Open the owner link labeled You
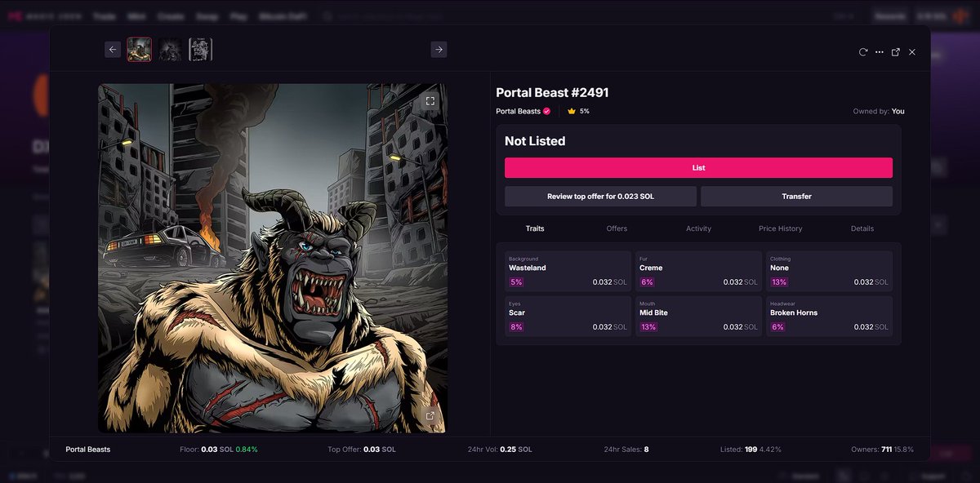This screenshot has width=980, height=483. [x=898, y=111]
